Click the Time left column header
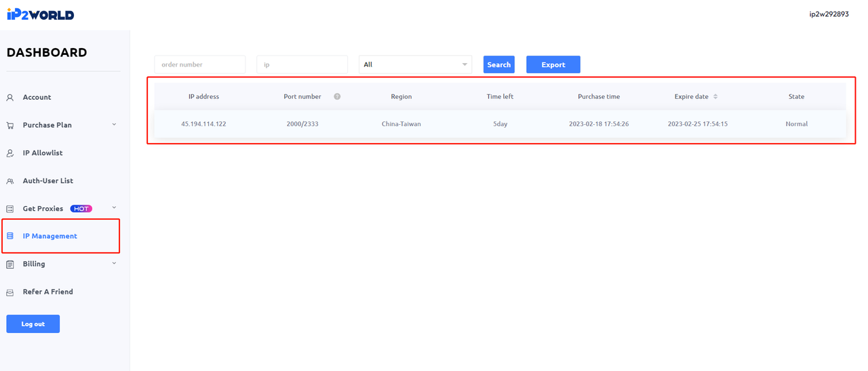Screen dimensions: 868x371 click(x=500, y=96)
